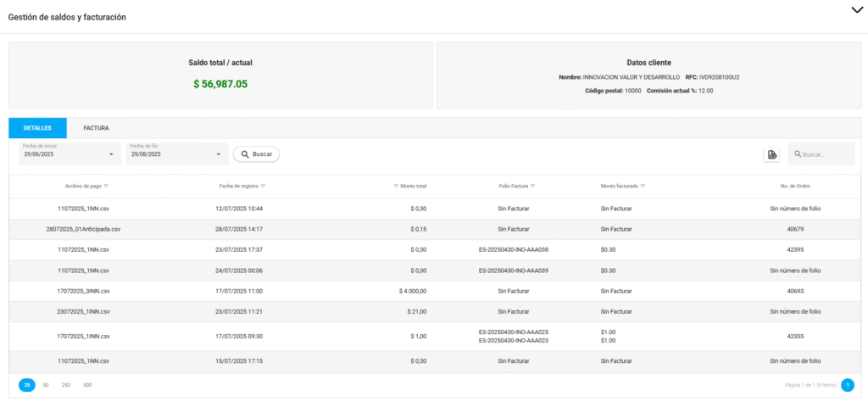Switch to the FACTURA tab
The width and height of the screenshot is (868, 418).
pos(96,128)
